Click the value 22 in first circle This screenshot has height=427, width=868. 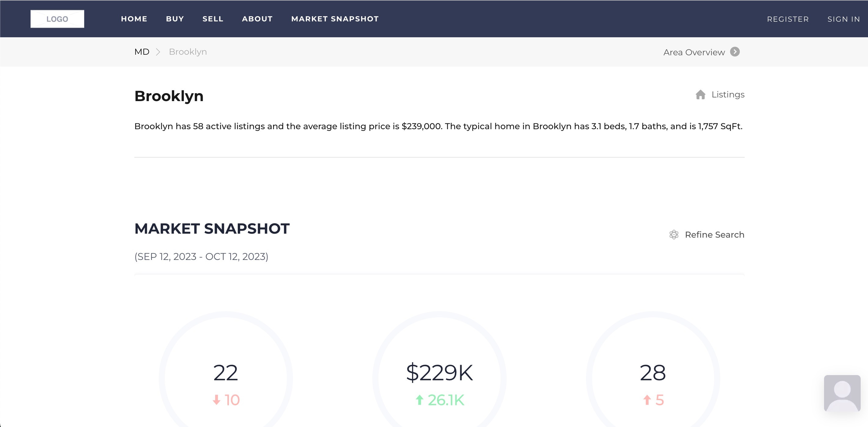(226, 373)
